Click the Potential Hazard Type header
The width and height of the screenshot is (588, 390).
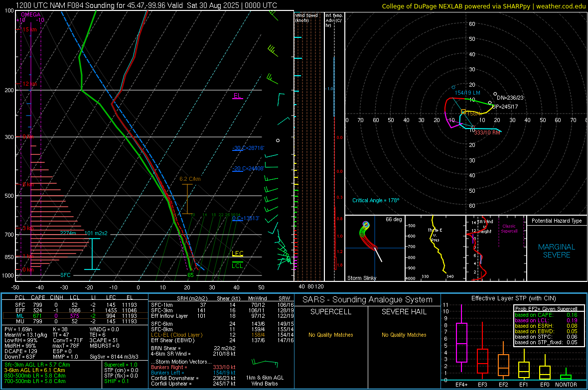557,221
